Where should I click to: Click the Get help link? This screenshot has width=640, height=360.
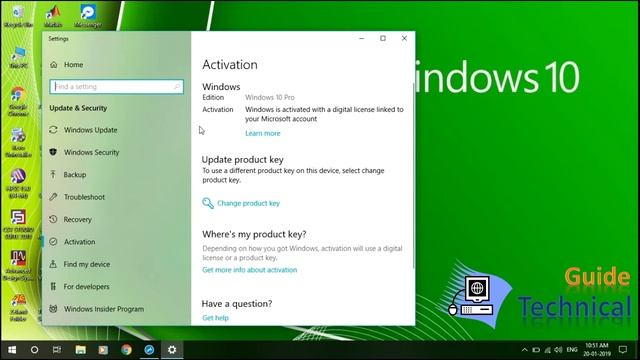tap(215, 318)
